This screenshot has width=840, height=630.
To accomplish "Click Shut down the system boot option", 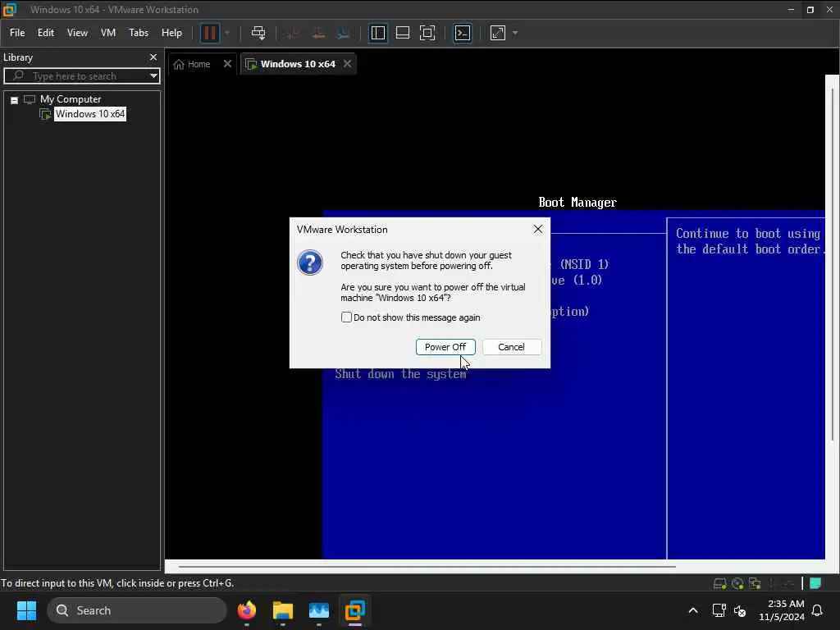I will tap(400, 374).
